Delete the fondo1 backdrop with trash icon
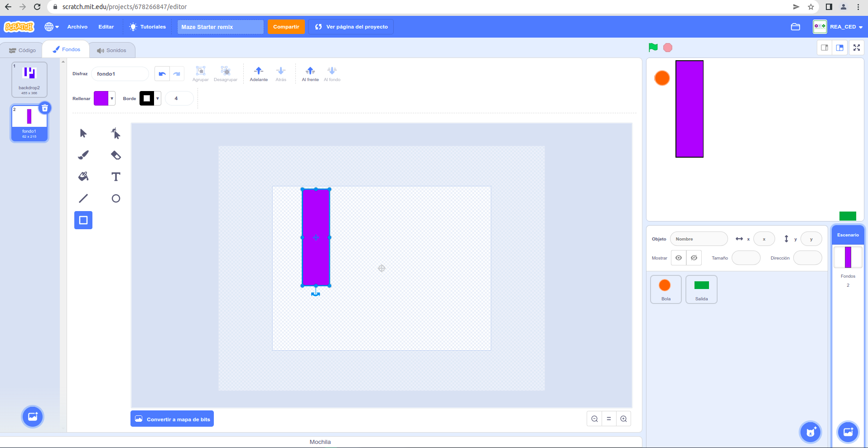The height and width of the screenshot is (448, 868). 45,108
